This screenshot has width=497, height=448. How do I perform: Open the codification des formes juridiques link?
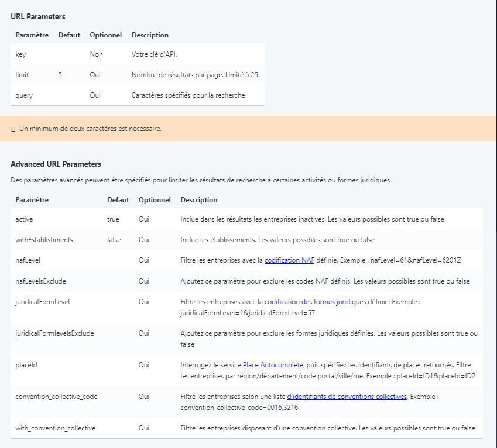[315, 302]
